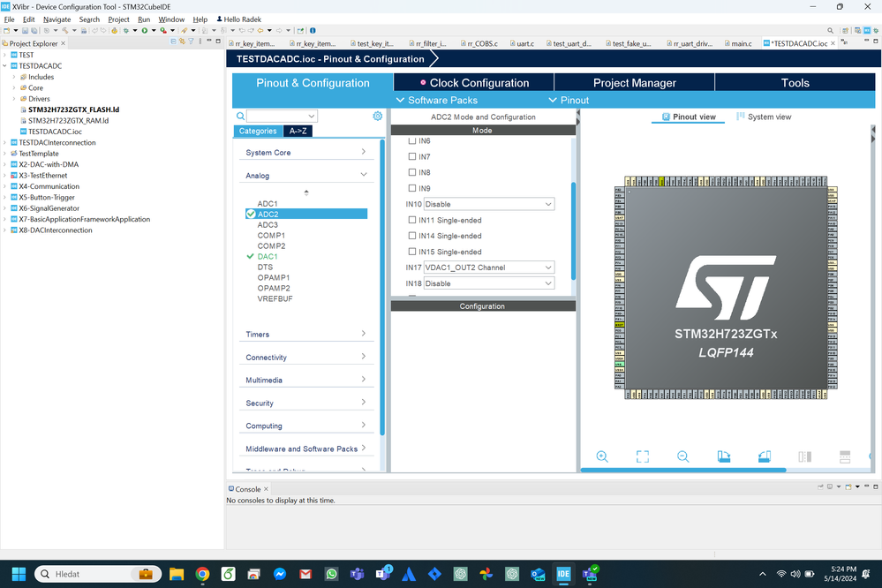The width and height of the screenshot is (882, 588).
Task: Open the IN18 Disable dropdown
Action: pyautogui.click(x=489, y=283)
